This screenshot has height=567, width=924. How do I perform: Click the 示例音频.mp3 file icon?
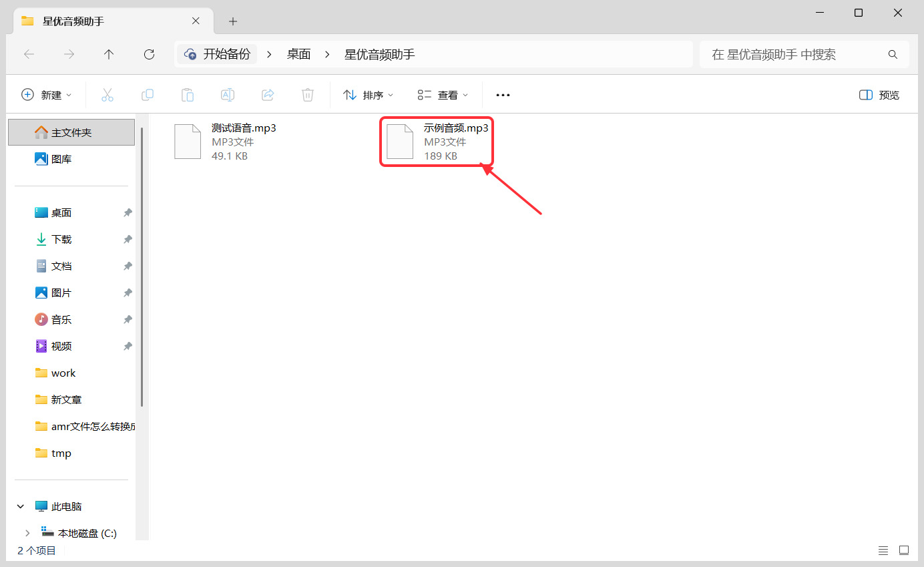[x=400, y=142]
